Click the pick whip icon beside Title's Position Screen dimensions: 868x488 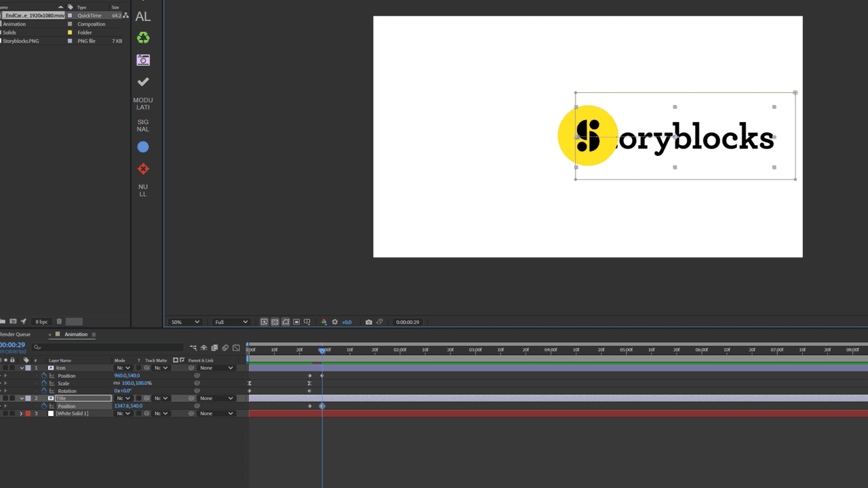point(197,406)
